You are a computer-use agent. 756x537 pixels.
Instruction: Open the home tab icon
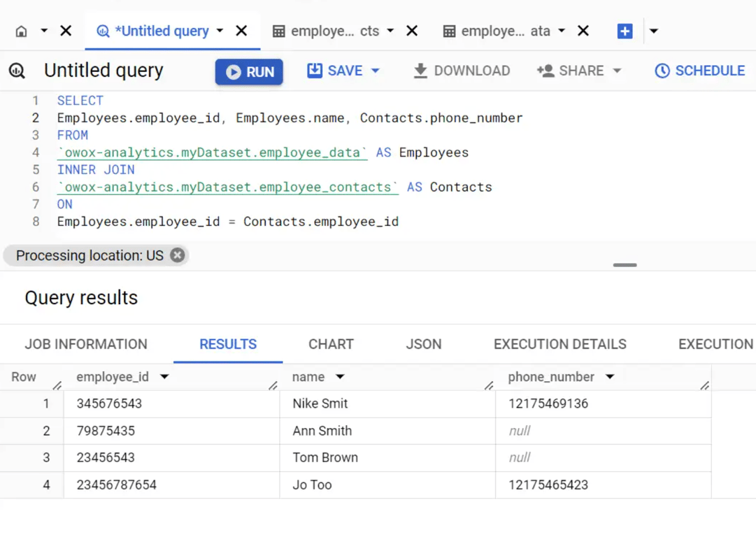pos(21,31)
